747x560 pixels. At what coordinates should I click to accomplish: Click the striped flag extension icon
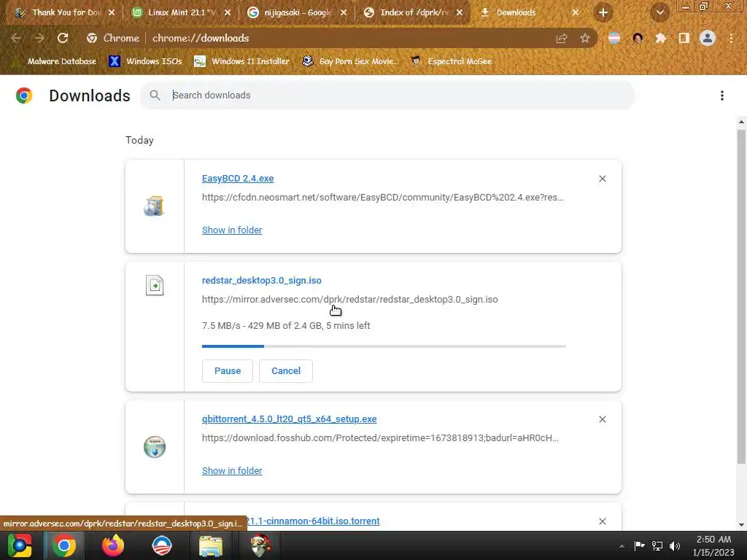click(614, 38)
